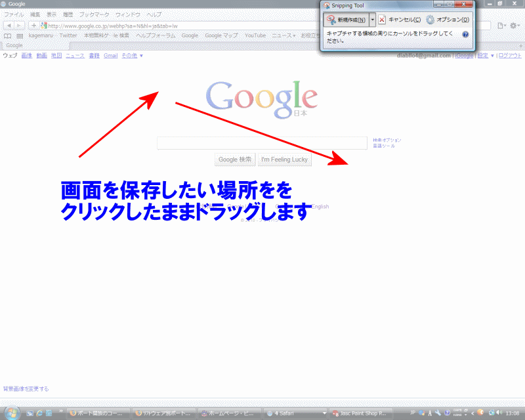Click the volume speaker tray icon
The image size is (525, 420).
click(499, 413)
